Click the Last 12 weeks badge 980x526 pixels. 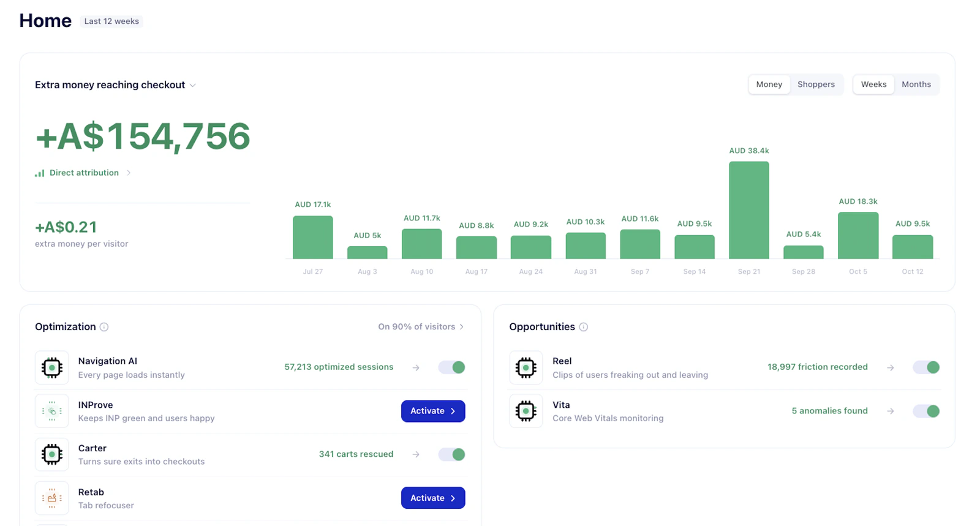[111, 21]
